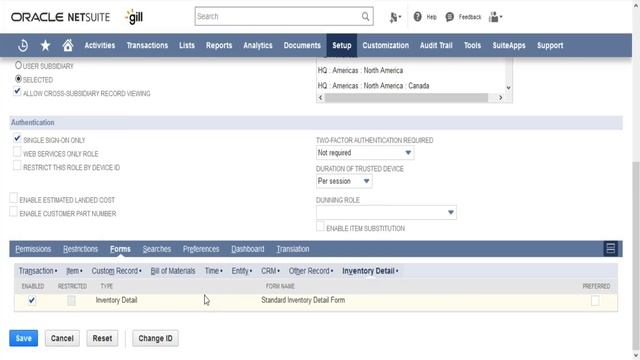Open the Transactions menu
Viewport: 640px width, 360px height.
pos(147,45)
